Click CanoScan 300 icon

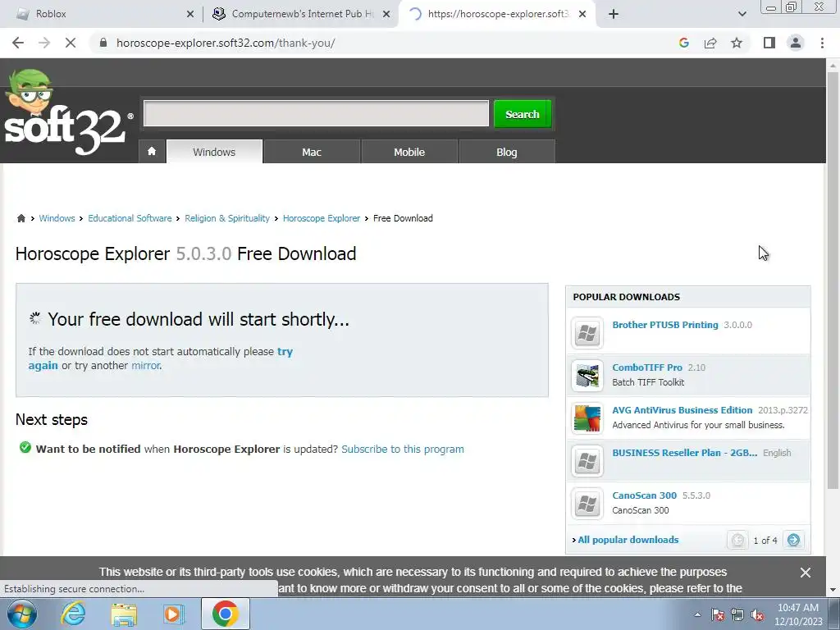[x=587, y=504]
